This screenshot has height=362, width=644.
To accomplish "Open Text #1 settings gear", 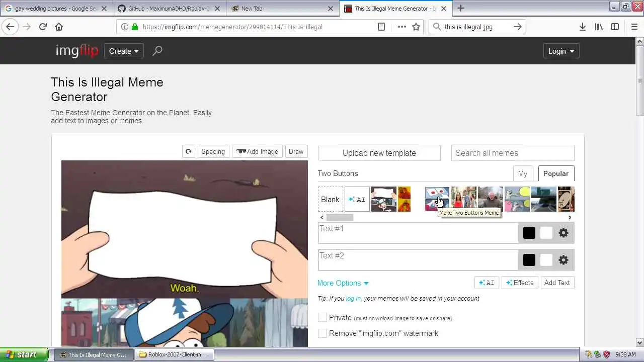I will coord(563,233).
